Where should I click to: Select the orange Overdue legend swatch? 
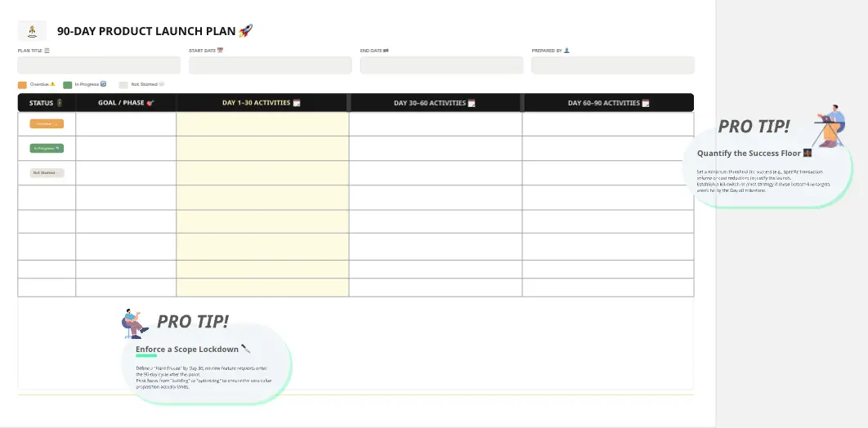[22, 85]
